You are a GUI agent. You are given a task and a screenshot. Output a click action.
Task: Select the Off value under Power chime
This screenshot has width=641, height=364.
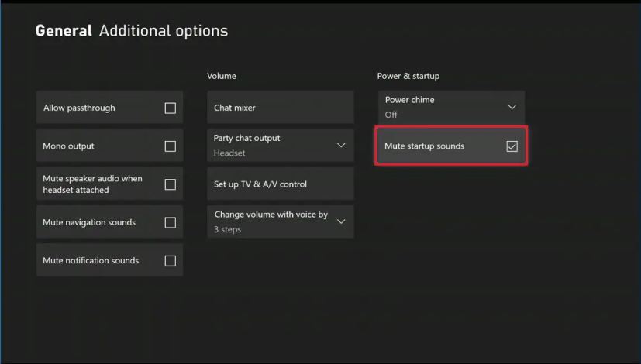click(391, 115)
